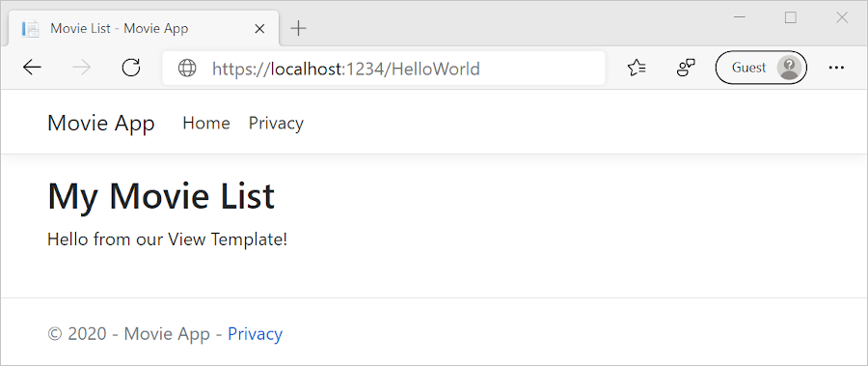Click the Guest avatar picture

pos(789,68)
